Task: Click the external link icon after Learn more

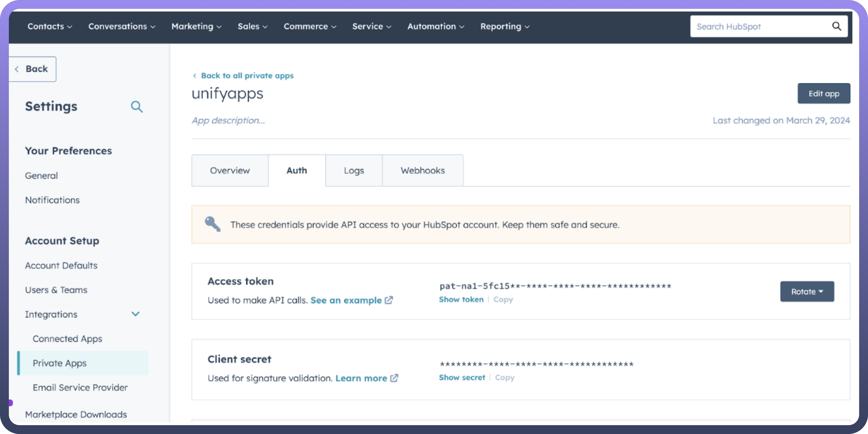Action: point(394,378)
